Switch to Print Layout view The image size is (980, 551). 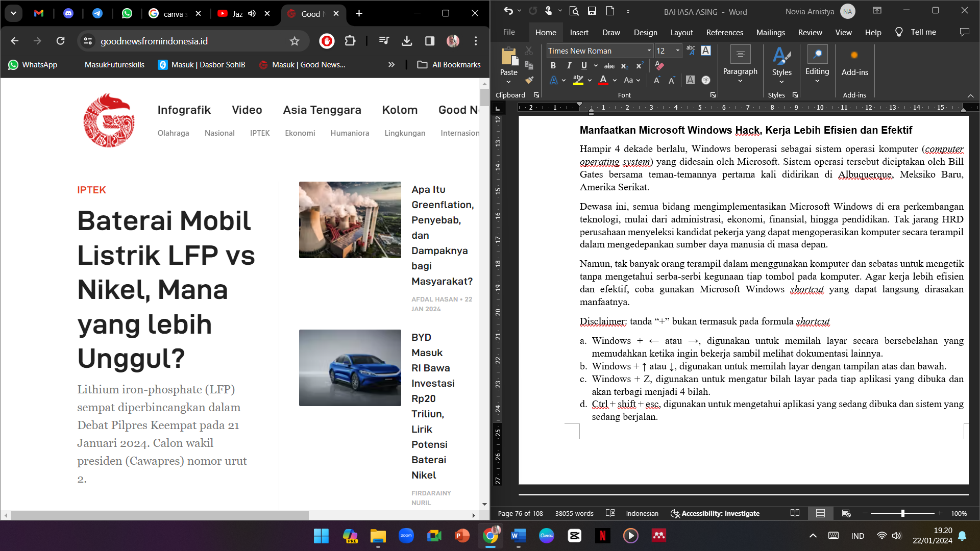(x=820, y=513)
